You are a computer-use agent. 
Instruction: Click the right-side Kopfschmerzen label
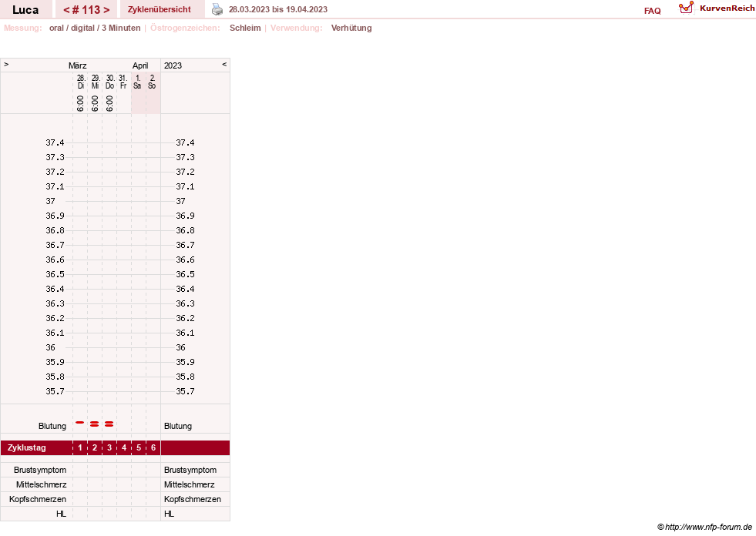pyautogui.click(x=193, y=499)
